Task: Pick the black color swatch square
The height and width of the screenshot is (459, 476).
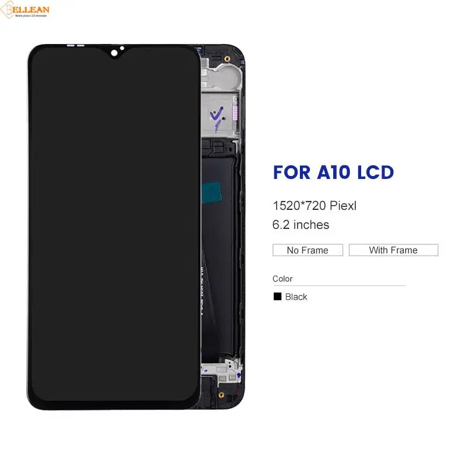Action: tap(277, 297)
